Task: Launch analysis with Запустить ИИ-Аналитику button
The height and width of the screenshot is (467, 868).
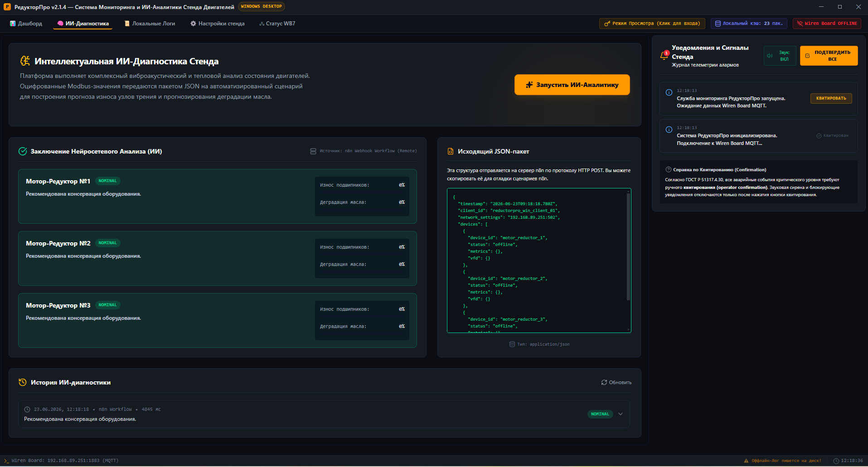Action: coord(572,85)
